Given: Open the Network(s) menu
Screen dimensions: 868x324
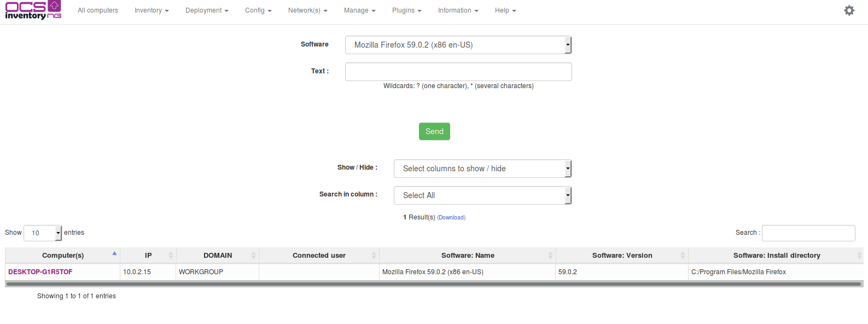Looking at the screenshot, I should pos(308,10).
